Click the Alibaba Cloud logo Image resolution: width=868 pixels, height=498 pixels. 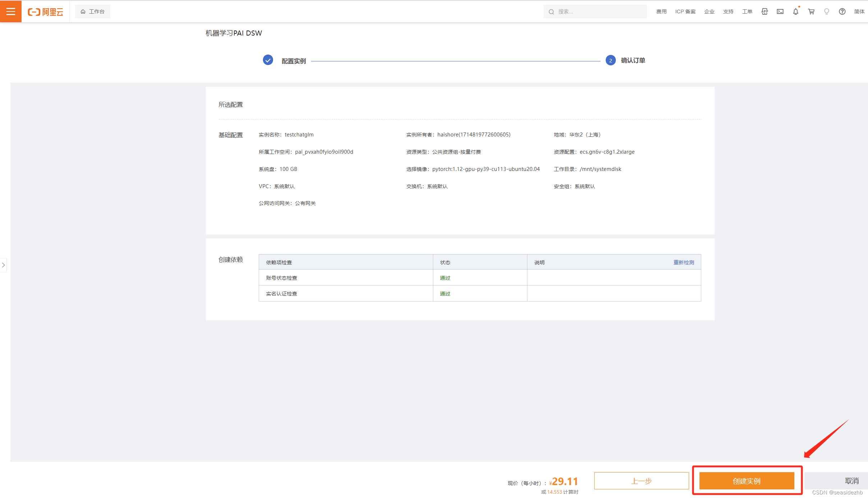coord(46,12)
